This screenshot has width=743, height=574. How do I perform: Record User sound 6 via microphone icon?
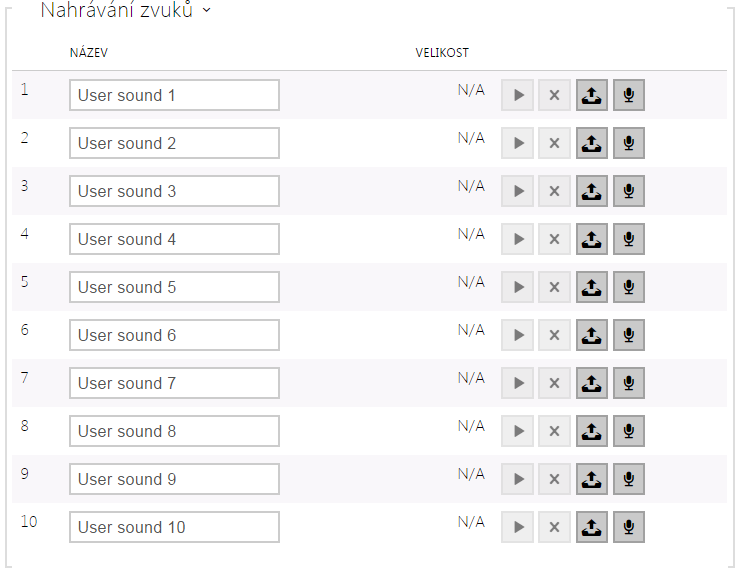click(629, 335)
